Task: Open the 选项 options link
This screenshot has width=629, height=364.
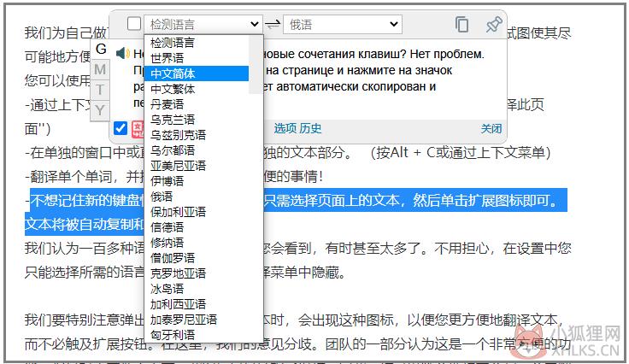Action: point(285,128)
